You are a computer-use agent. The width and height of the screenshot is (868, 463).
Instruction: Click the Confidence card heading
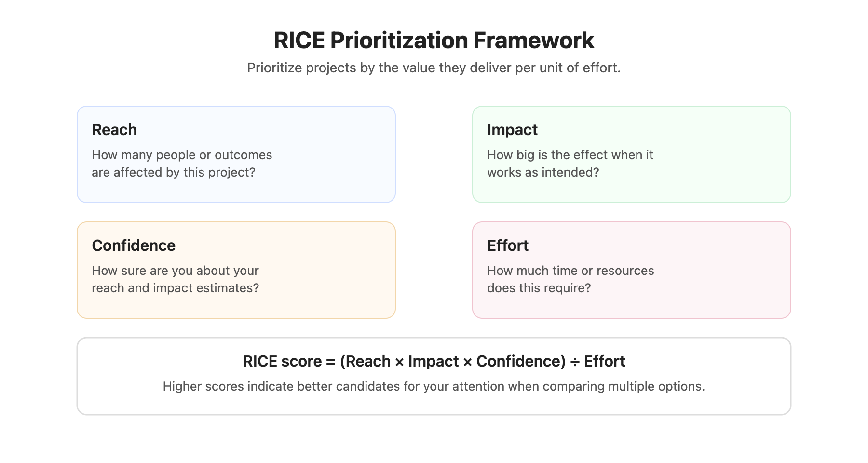[x=134, y=245]
